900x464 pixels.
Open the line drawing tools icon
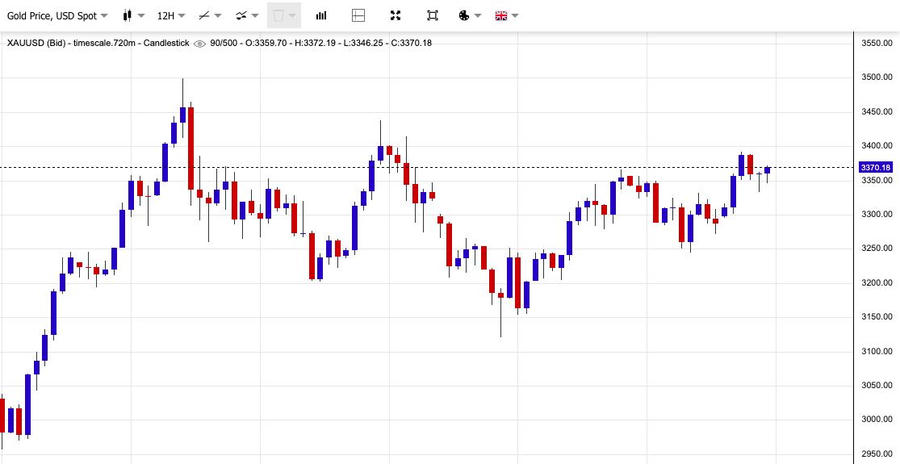click(x=205, y=16)
